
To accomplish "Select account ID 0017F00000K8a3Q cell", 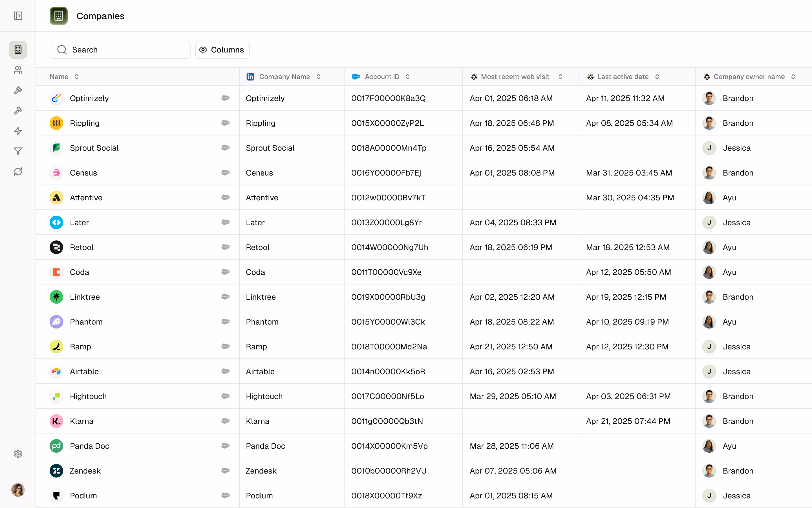I will (403, 98).
